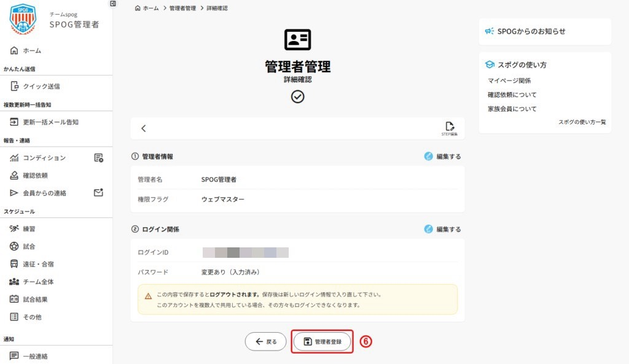Viewport: 629px width, 364px height.
Task: Click the mail icon beside 会員からの連絡
Action: coord(99,193)
